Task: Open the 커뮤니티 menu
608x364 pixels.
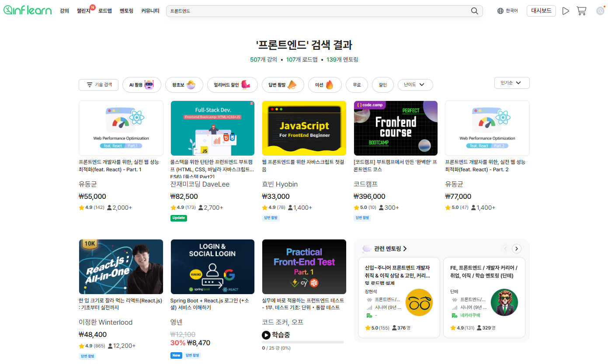Action: 150,11
